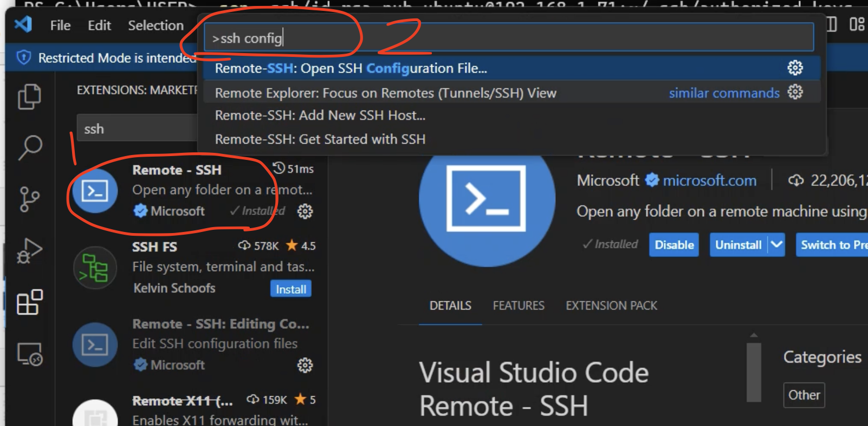Configure keybinding gear for Open SSH Configuration File

795,68
